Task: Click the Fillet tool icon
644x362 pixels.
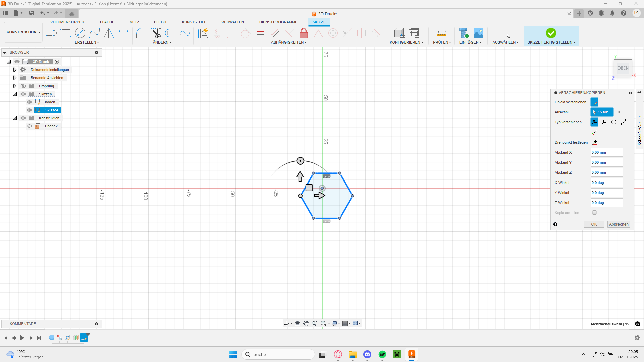Action: (x=141, y=33)
